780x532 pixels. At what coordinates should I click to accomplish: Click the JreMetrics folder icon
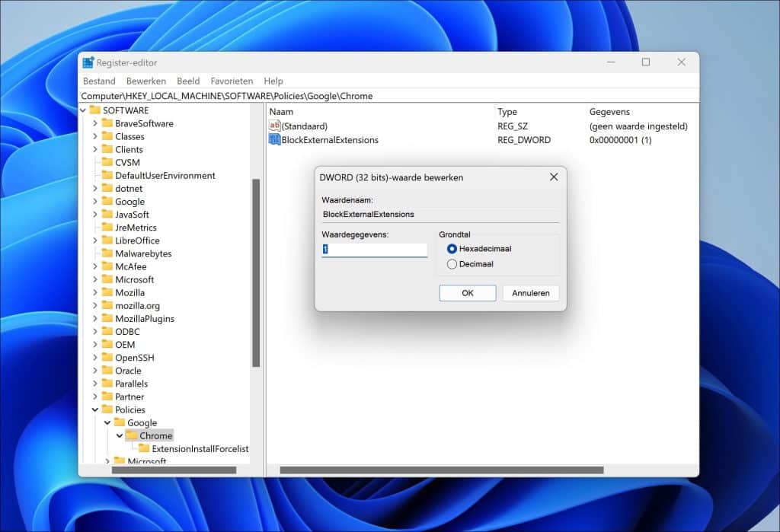coord(107,227)
